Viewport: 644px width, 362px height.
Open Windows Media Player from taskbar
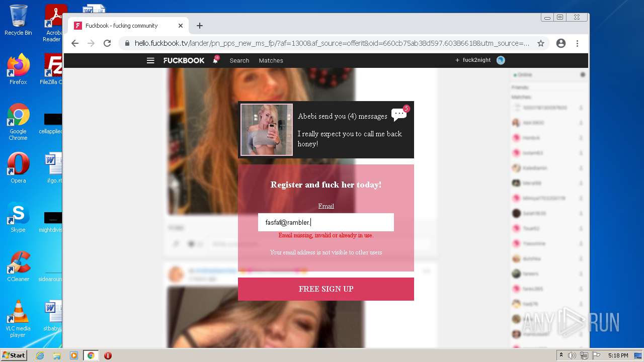click(74, 355)
